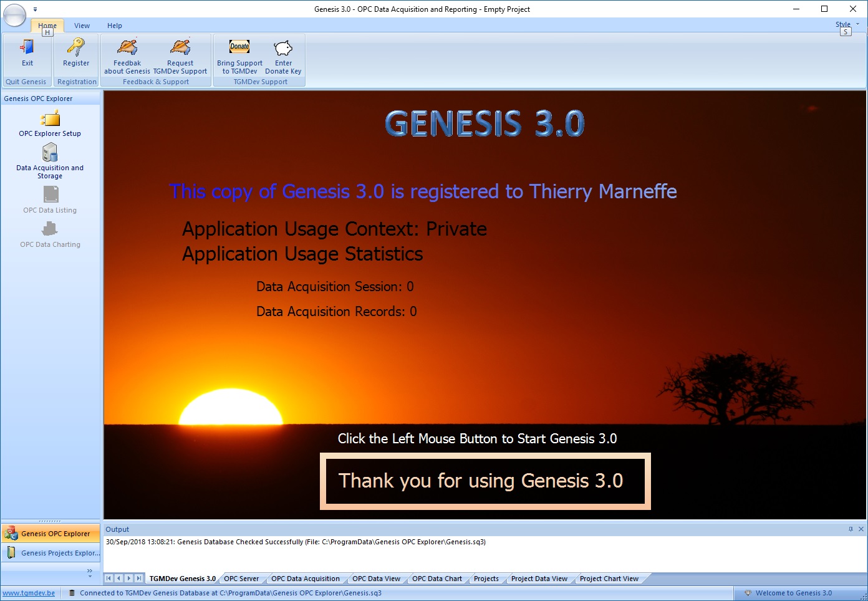Click Request TGMDev Support icon
Screen dimensions: 868x601
tap(180, 47)
